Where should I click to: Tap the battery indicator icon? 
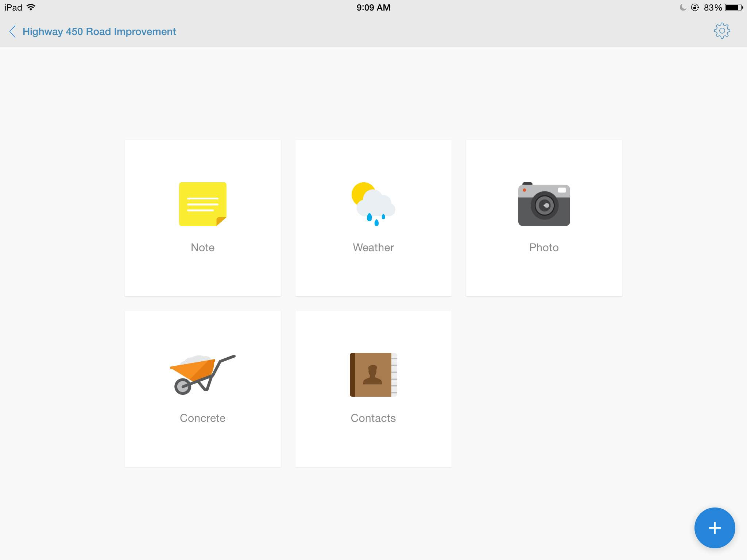pyautogui.click(x=734, y=7)
